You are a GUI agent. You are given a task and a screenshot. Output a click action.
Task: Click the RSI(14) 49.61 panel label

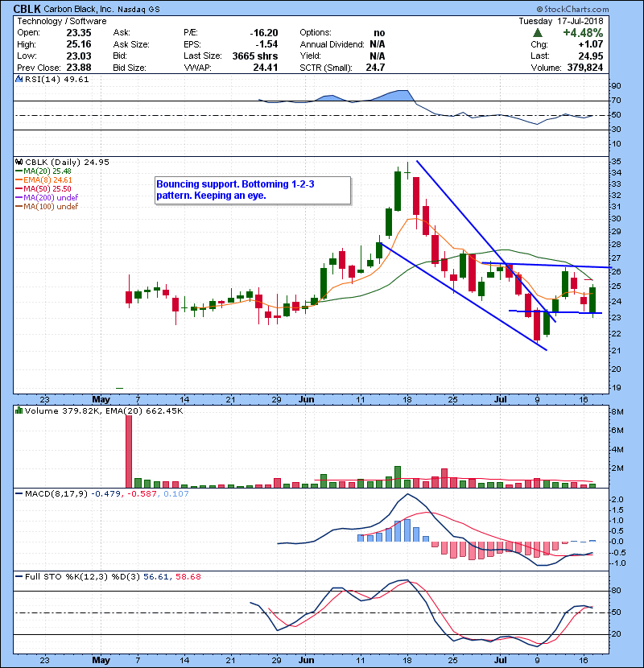point(57,79)
